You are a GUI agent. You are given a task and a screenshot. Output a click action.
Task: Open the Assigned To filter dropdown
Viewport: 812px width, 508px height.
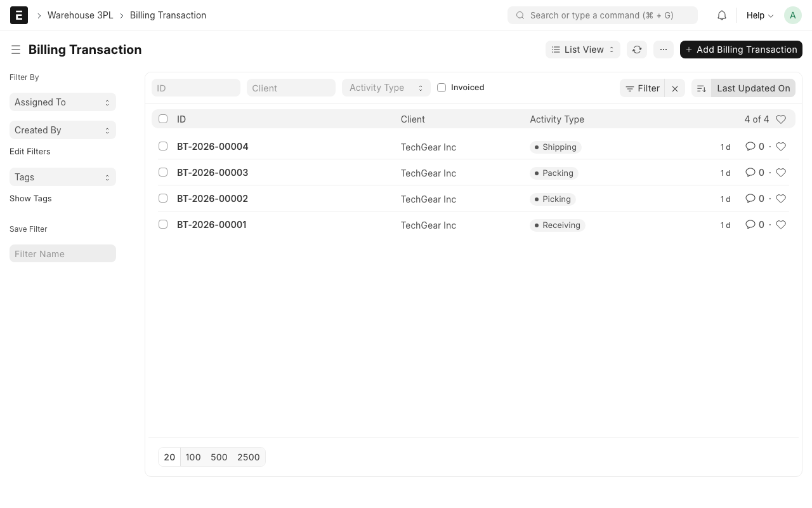tap(62, 102)
